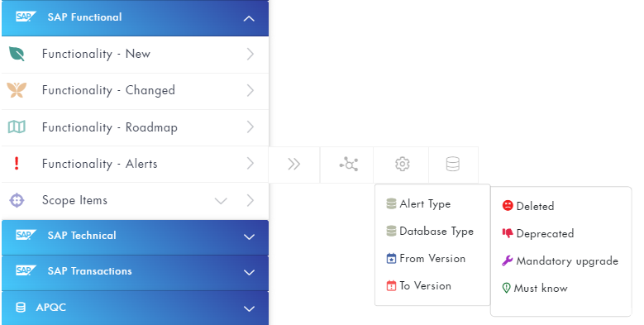Screen dimensions: 644x325
Task: Expand APQC section with its chevron
Action: (x=249, y=309)
